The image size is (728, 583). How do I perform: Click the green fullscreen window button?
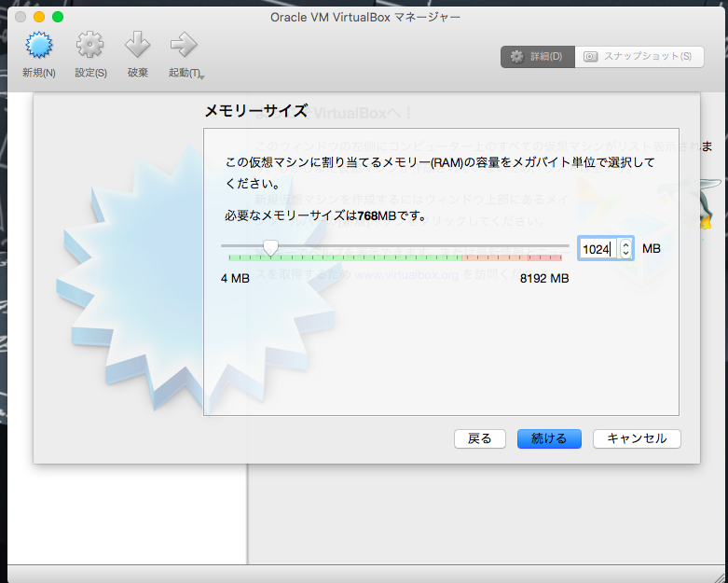pos(58,17)
